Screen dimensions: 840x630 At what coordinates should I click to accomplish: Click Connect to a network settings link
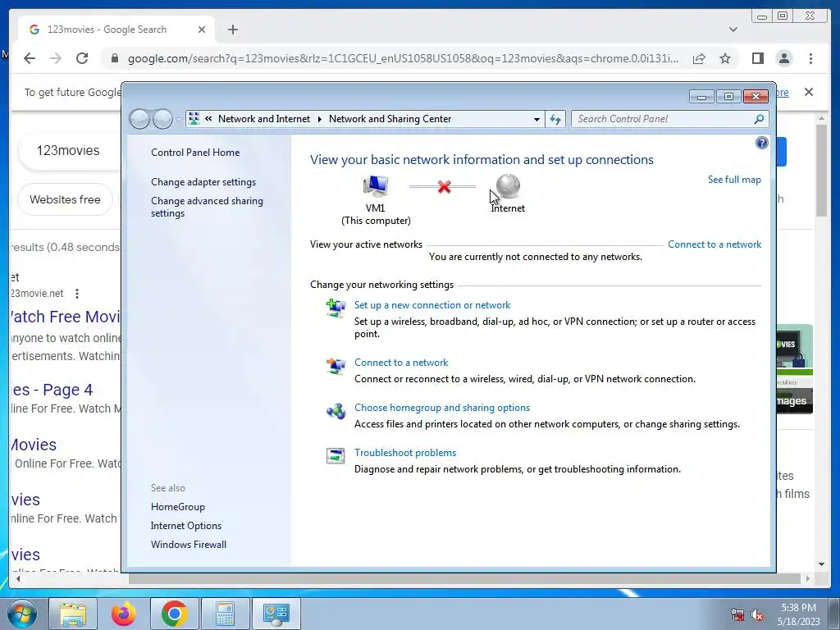pos(400,362)
